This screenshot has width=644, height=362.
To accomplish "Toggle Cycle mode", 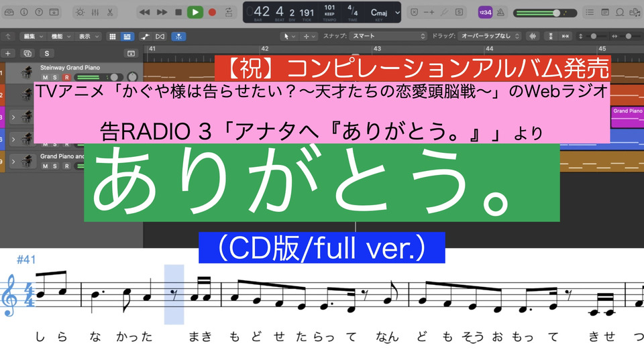I will coord(229,12).
